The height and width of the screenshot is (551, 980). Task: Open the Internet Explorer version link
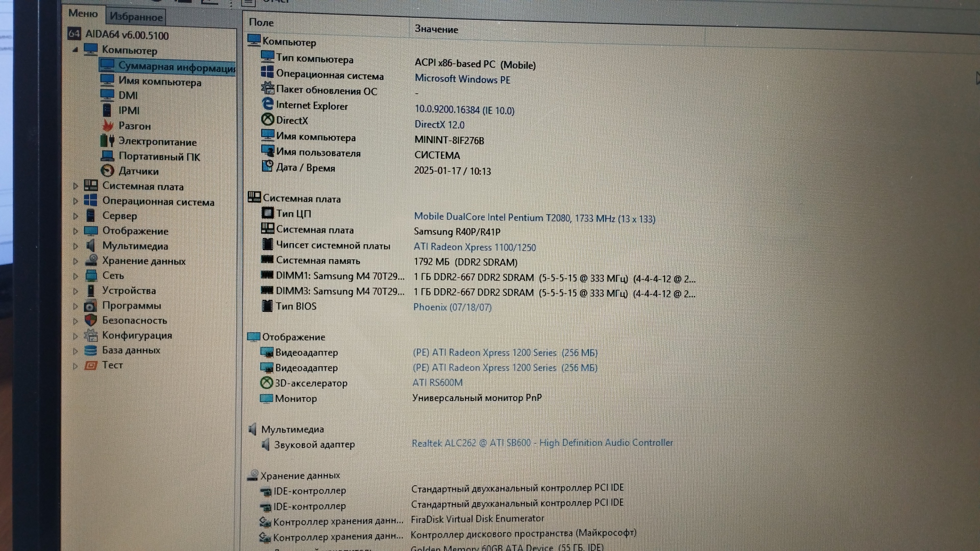pos(464,110)
